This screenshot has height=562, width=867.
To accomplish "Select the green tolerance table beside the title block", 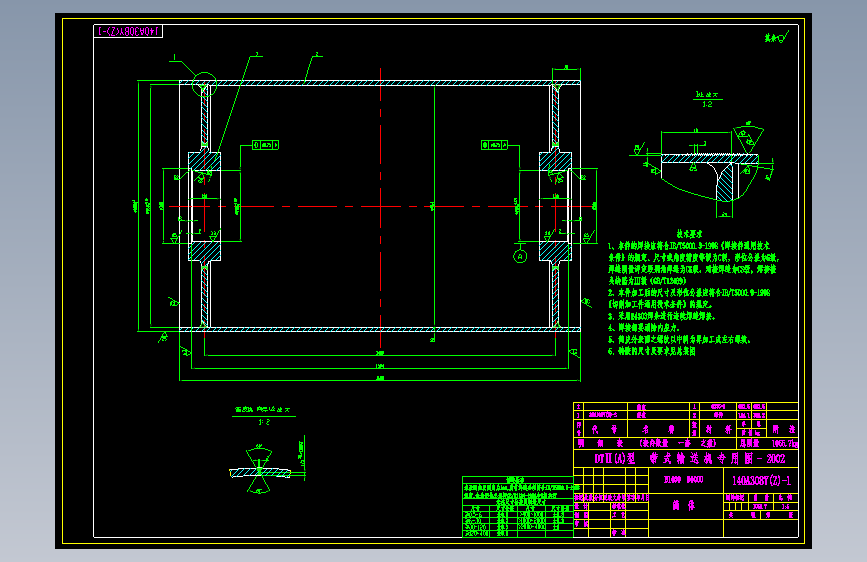I will [518, 507].
